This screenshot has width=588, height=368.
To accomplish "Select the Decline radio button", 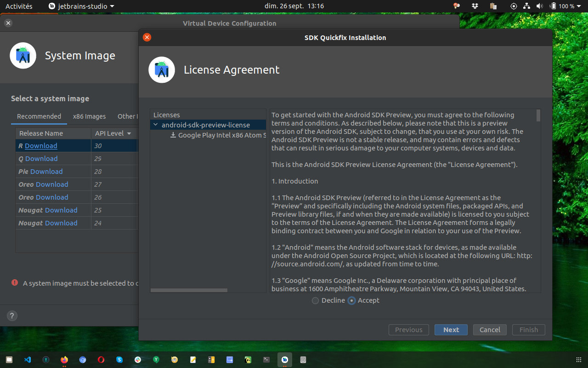I will coord(315,300).
